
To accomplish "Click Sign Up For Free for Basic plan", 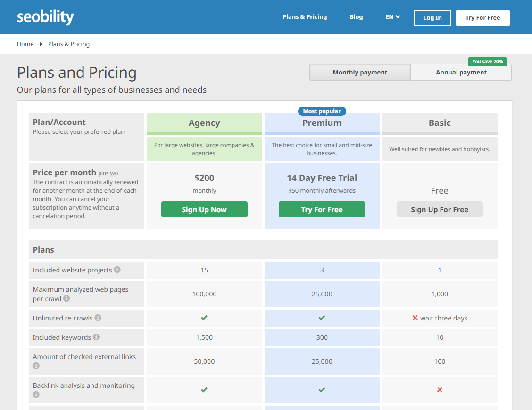I will tap(439, 209).
